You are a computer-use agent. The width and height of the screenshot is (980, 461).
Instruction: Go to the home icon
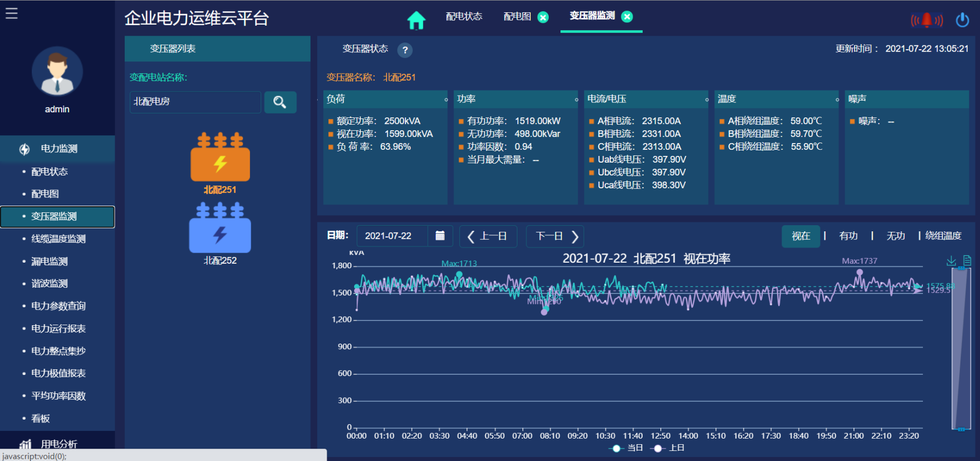[x=416, y=20]
